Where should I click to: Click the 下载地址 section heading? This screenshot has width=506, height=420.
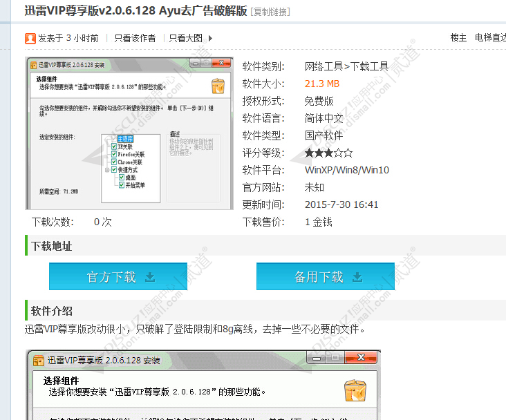51,246
